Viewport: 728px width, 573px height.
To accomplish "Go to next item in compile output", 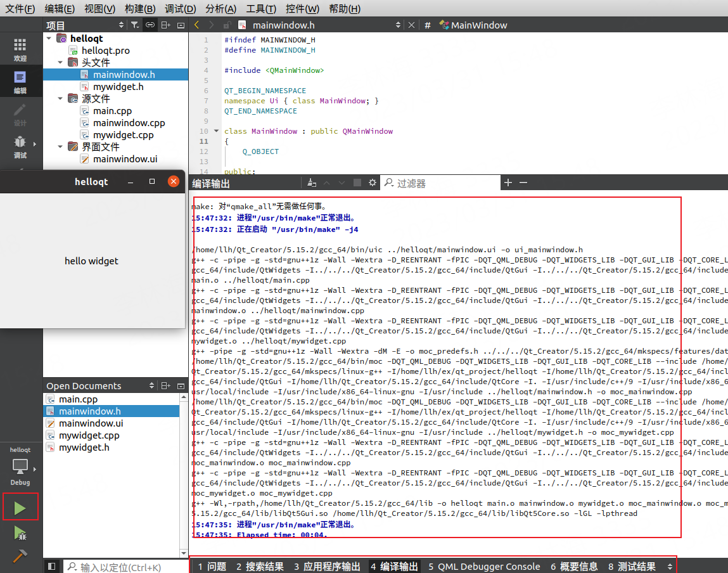I will click(x=342, y=183).
